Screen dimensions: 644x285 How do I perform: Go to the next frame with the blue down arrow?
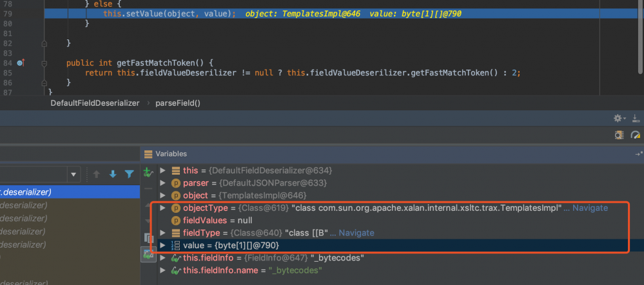coord(113,174)
